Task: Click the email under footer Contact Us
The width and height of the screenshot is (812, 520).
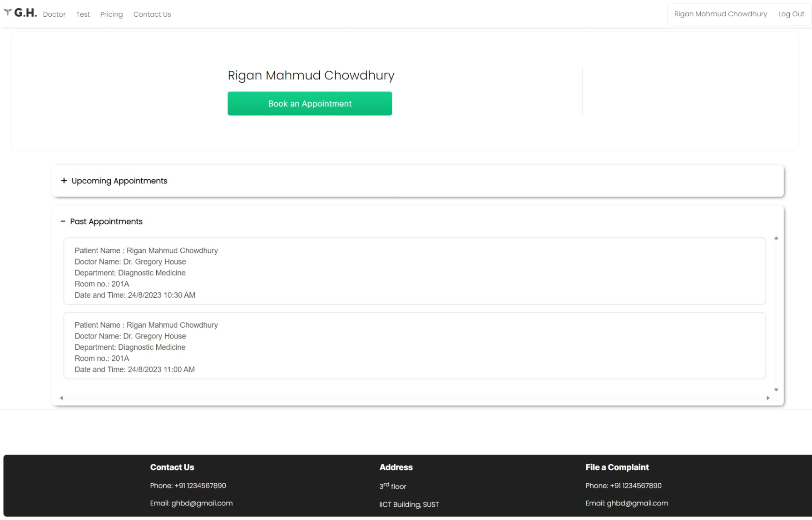Action: click(x=191, y=503)
